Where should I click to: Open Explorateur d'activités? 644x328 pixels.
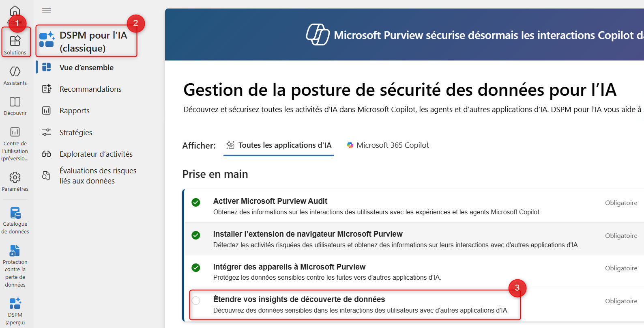click(x=96, y=154)
